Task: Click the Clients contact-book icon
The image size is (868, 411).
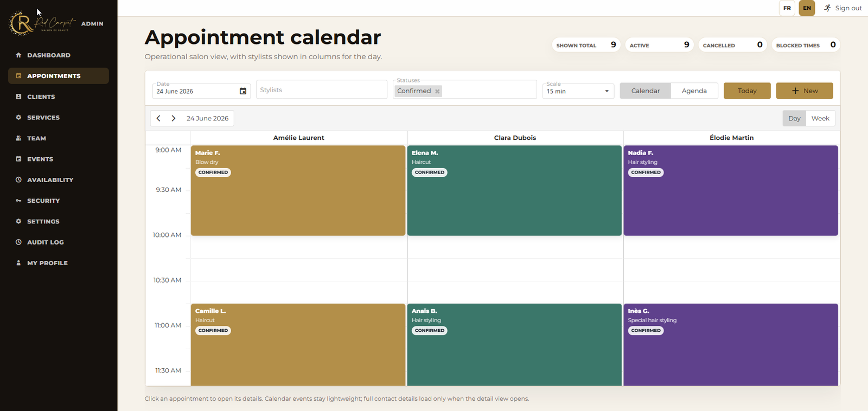Action: tap(18, 97)
